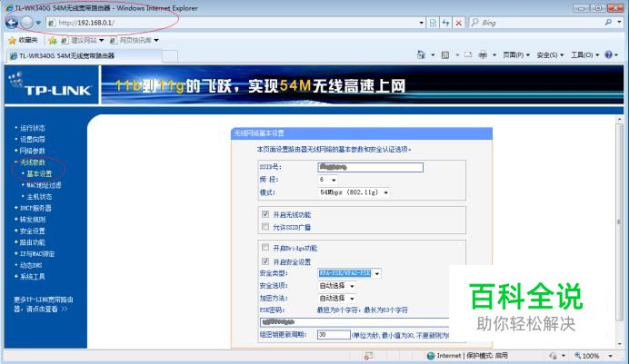Open 运行状态 in the sidebar
The width and height of the screenshot is (629, 364).
[x=33, y=128]
